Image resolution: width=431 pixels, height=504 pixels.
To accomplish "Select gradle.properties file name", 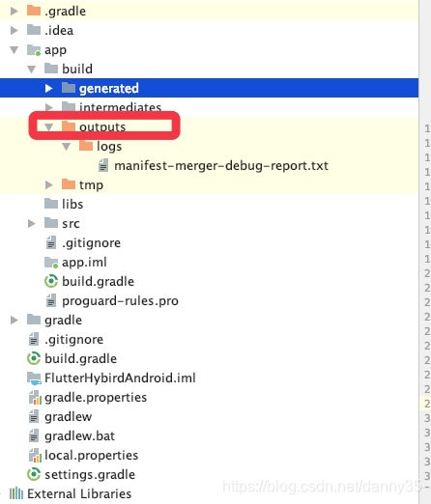I will pos(96,398).
